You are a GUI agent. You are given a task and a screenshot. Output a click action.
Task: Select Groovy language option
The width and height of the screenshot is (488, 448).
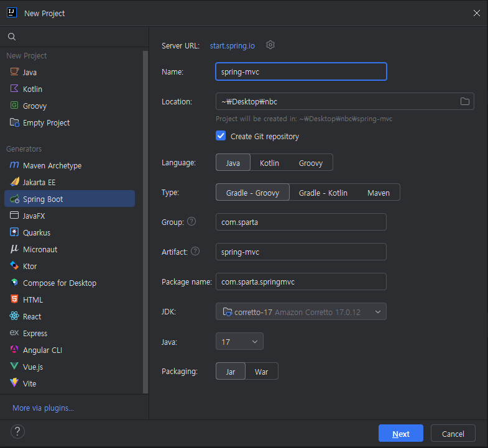[x=311, y=162]
